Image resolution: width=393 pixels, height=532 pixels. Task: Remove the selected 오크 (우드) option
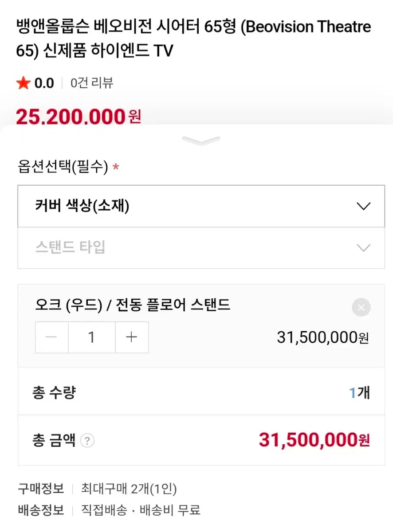(x=361, y=307)
